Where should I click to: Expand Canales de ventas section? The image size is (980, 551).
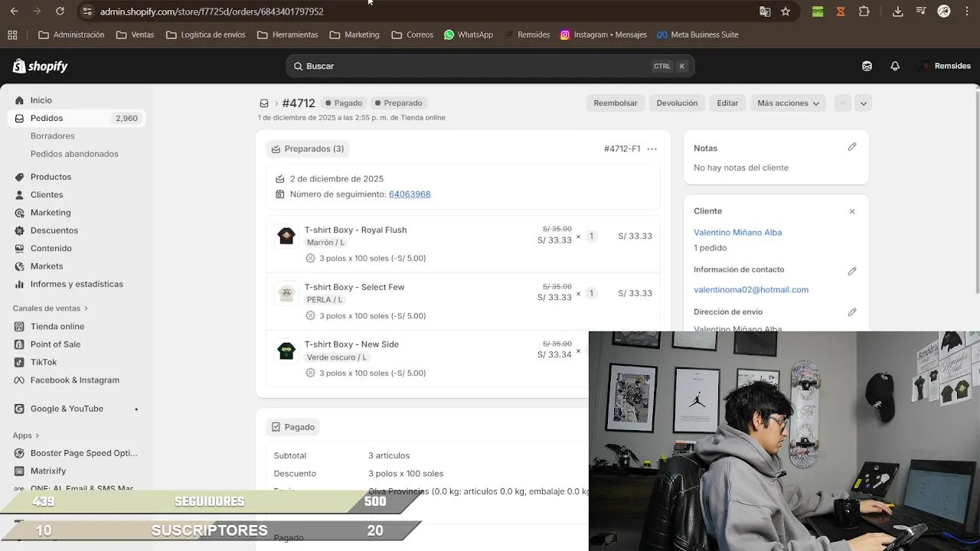51,308
